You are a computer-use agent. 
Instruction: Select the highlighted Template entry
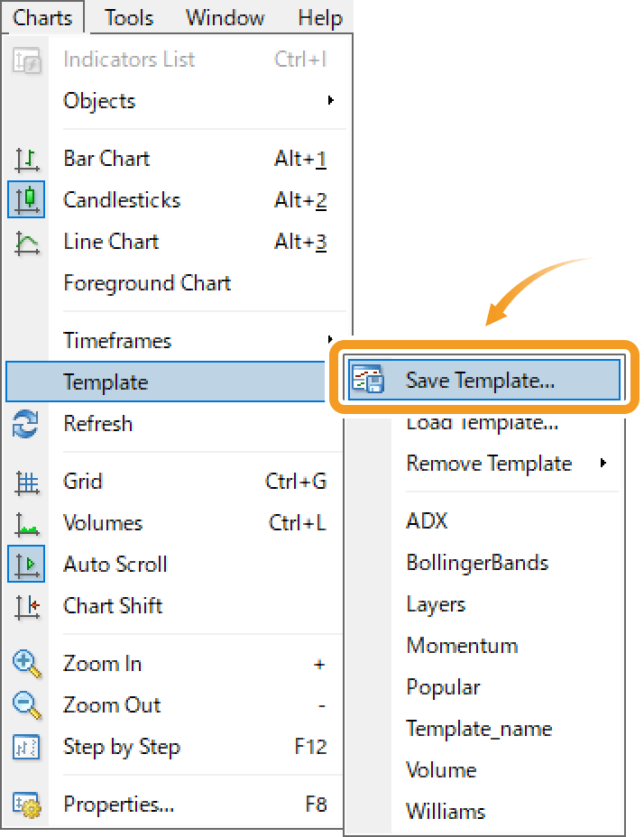tap(166, 382)
